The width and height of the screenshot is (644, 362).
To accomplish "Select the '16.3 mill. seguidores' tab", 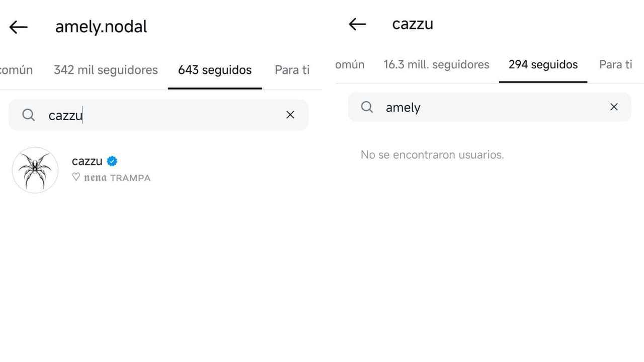I will (436, 64).
